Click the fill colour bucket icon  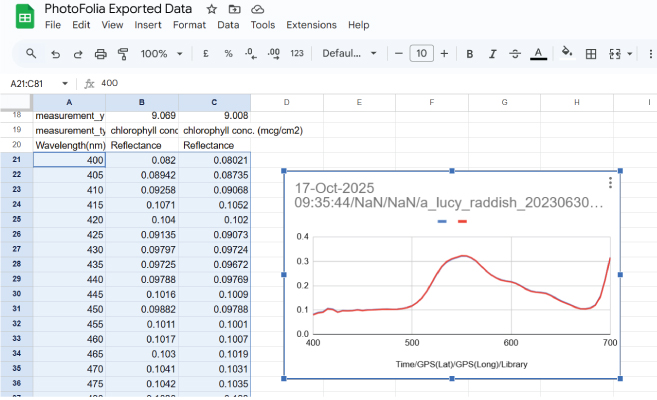click(566, 54)
